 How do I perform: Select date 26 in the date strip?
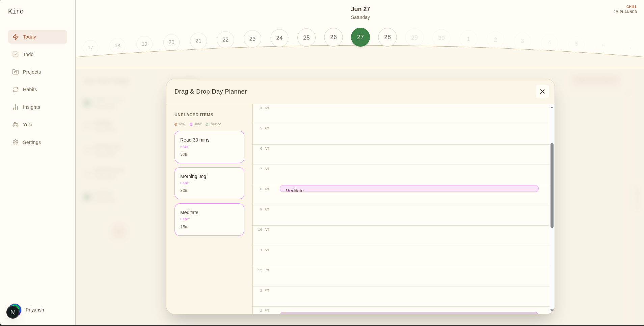[x=333, y=37]
